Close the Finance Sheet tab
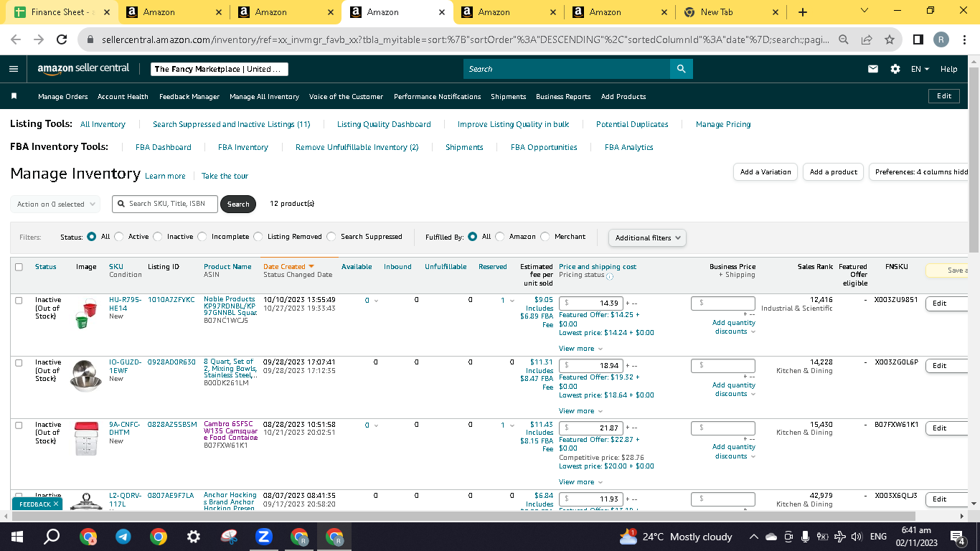This screenshot has height=551, width=980. click(x=107, y=12)
